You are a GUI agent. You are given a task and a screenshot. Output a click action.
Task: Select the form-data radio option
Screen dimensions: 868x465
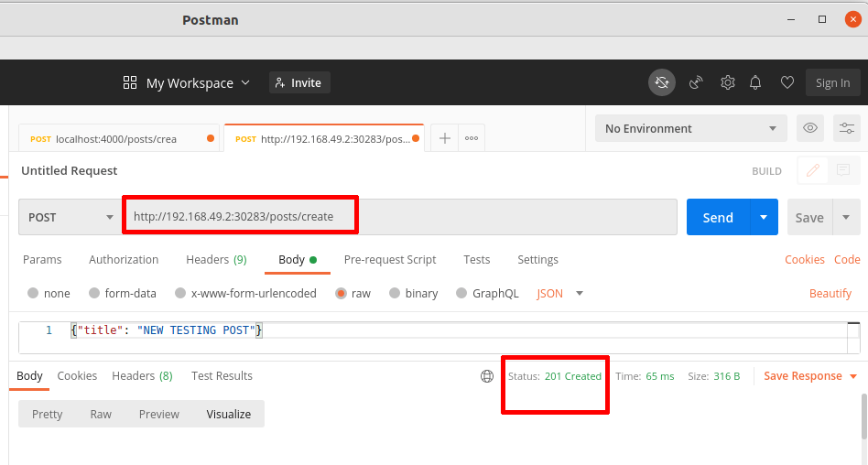pyautogui.click(x=94, y=293)
